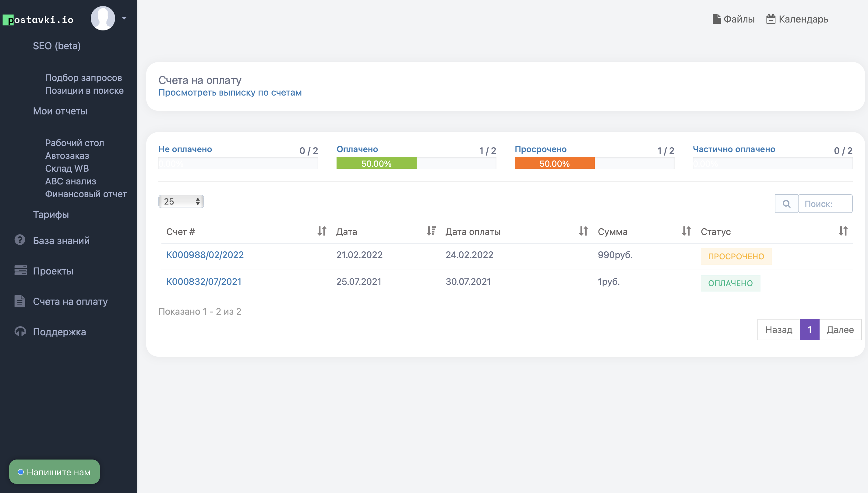Focus the Поиск search input field

tap(825, 204)
